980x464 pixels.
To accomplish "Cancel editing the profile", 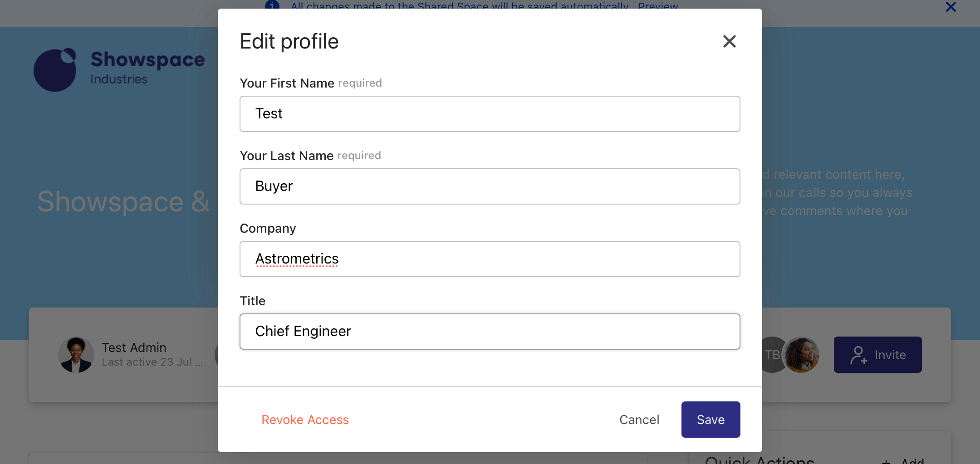I will click(x=639, y=420).
